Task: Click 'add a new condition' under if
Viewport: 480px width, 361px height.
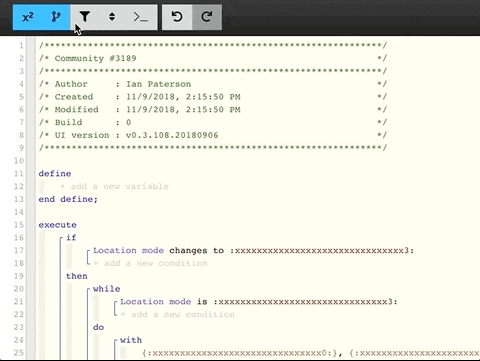Action: coord(150,263)
